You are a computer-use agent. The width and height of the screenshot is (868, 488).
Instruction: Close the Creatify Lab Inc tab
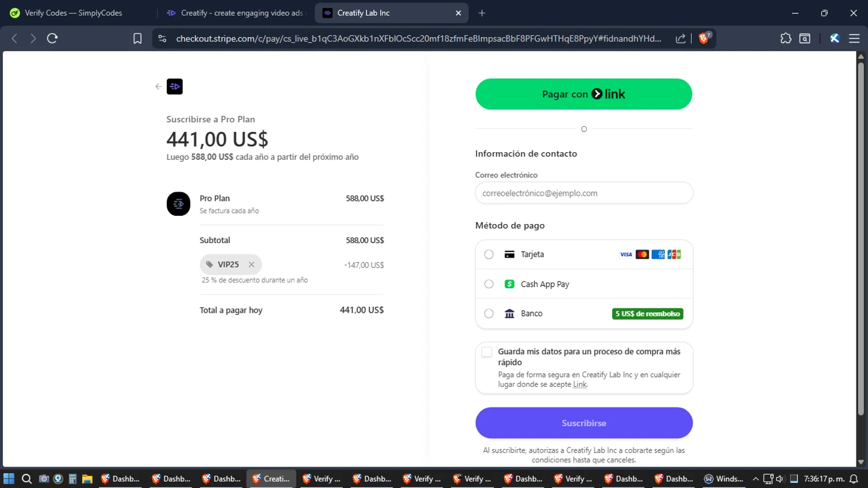click(458, 13)
